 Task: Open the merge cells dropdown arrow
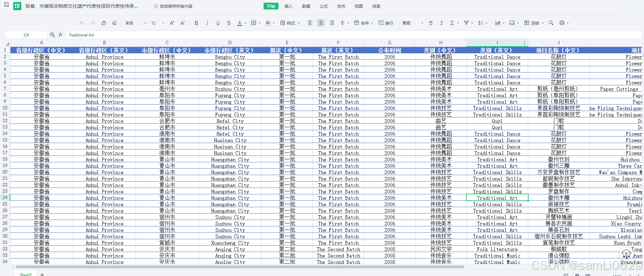tap(372, 23)
